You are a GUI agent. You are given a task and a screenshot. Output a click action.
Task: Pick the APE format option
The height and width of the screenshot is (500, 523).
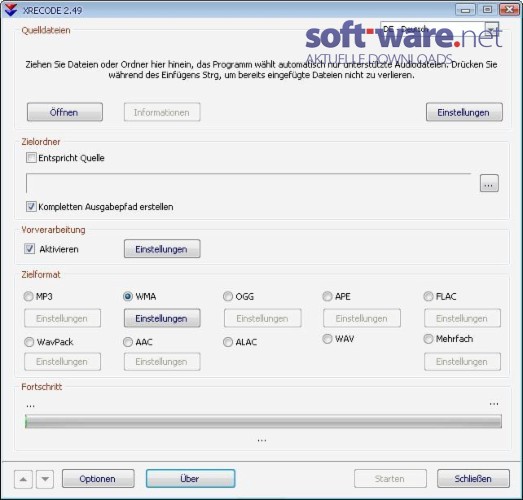[328, 296]
